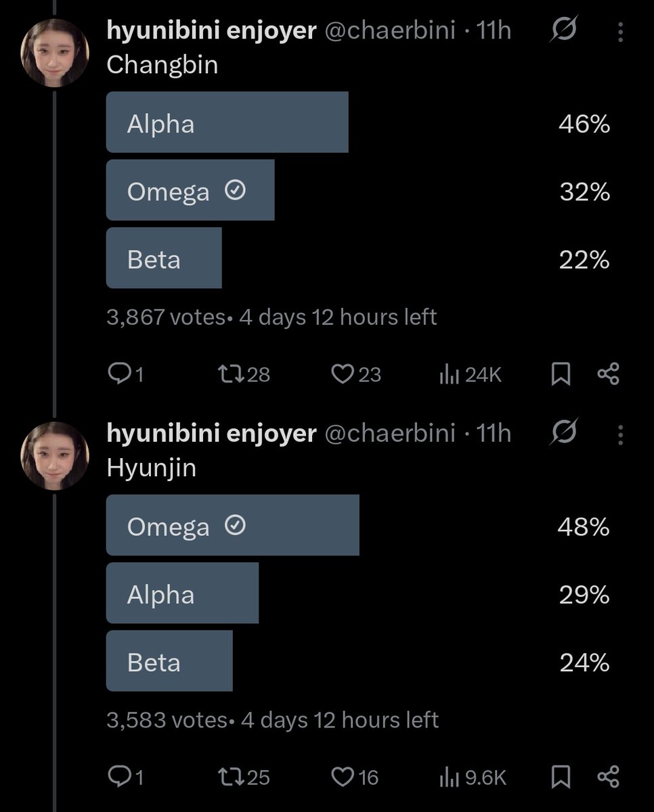Open more options menu on Changbin tweet
Viewport: 654px width, 812px height.
(620, 32)
